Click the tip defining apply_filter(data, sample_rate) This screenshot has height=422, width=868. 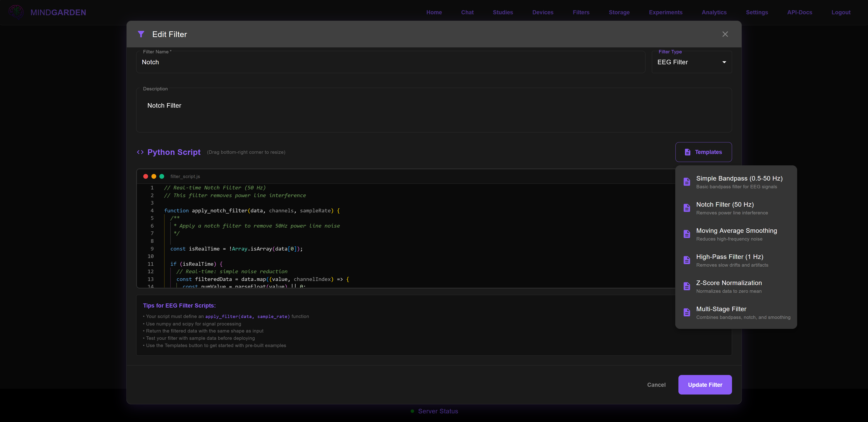click(226, 317)
